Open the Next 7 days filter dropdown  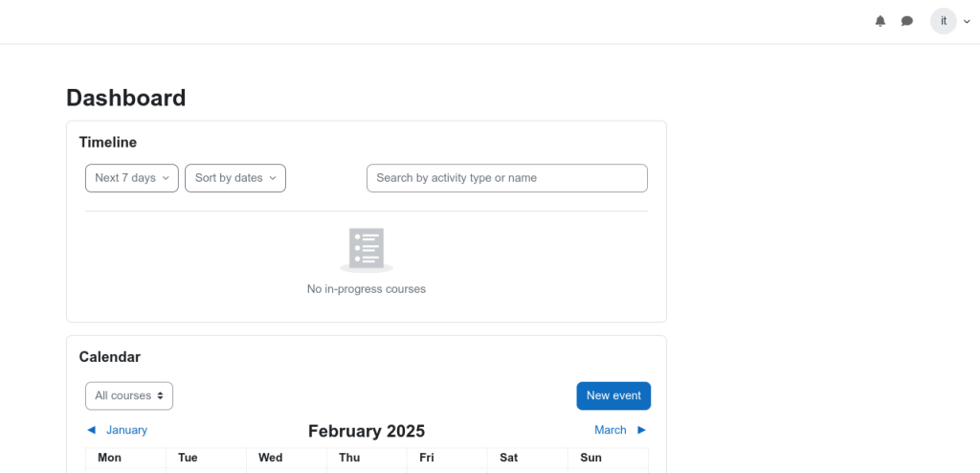(132, 178)
